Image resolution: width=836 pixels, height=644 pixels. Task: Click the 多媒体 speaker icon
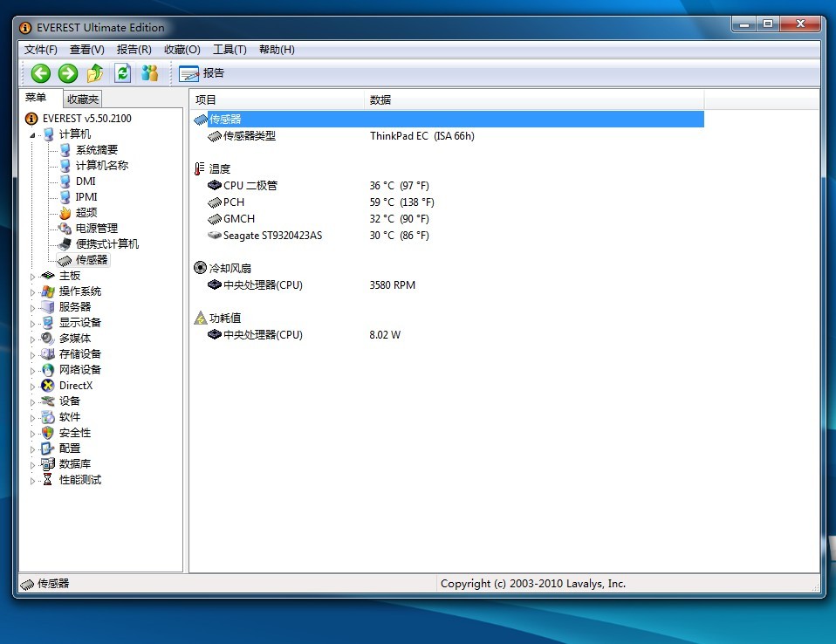tap(48, 338)
